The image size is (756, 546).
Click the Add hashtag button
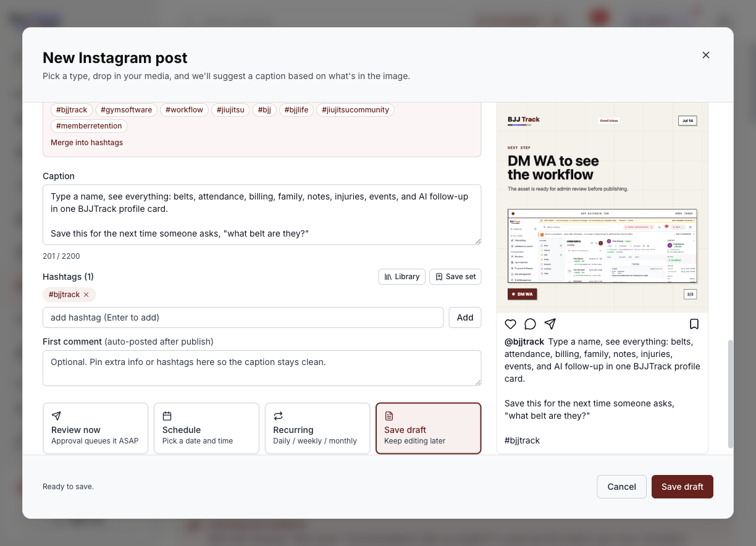[465, 317]
